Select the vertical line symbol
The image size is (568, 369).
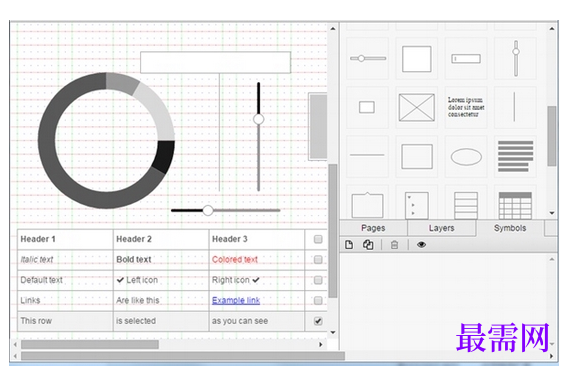(515, 107)
